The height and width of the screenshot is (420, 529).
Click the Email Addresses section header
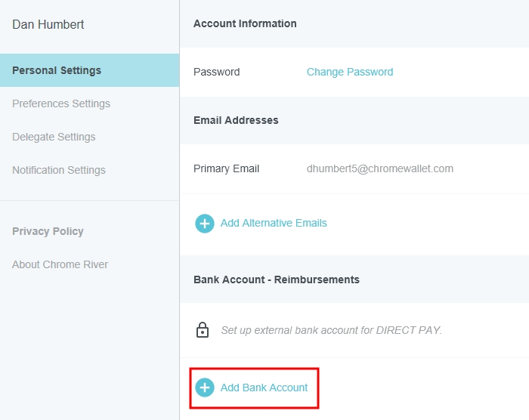(x=236, y=120)
